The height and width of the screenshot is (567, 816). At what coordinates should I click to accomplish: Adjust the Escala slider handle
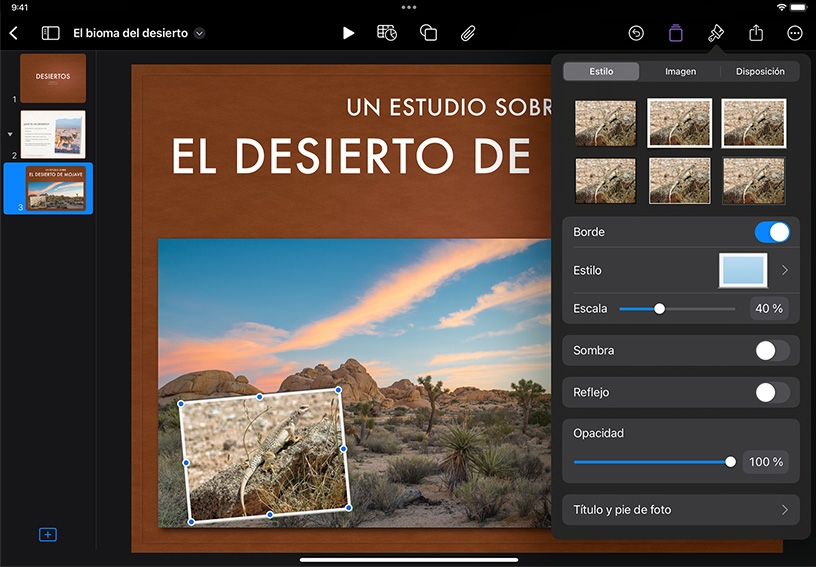659,308
